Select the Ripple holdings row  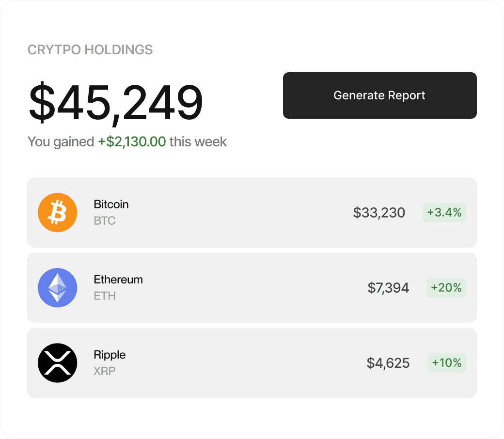click(252, 362)
